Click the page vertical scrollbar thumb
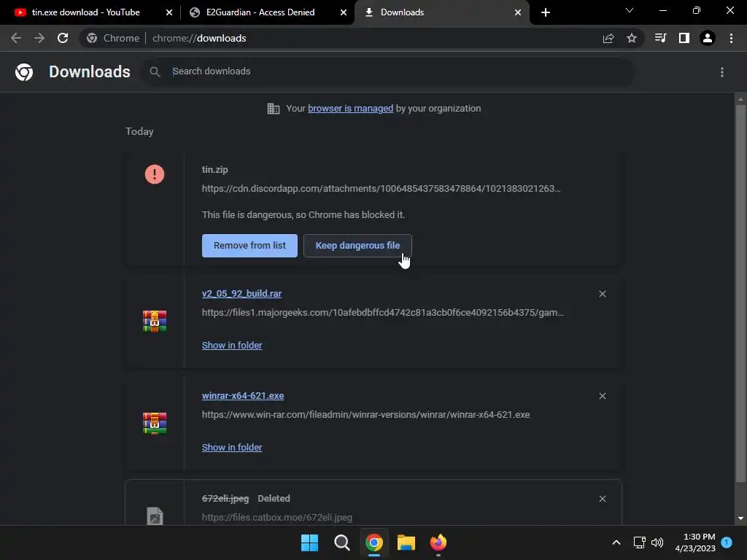 (740, 293)
